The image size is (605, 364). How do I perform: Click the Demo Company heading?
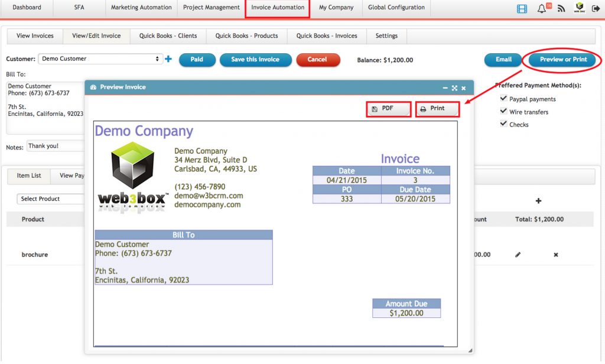(x=144, y=131)
